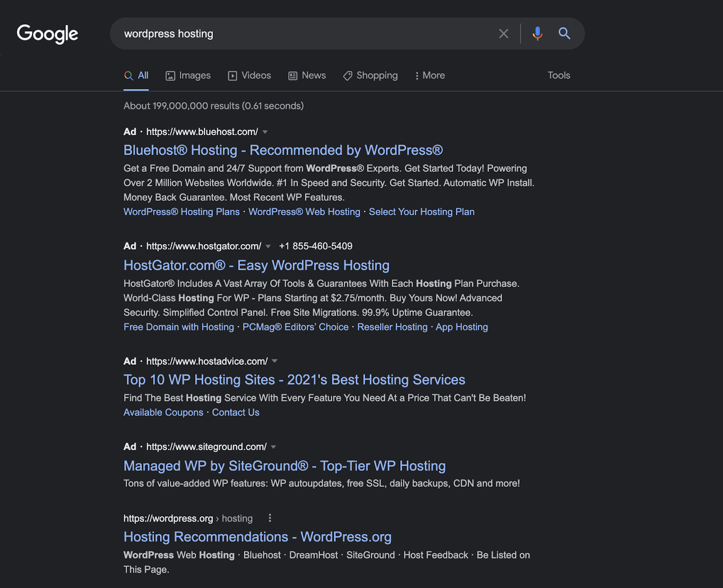Image resolution: width=723 pixels, height=588 pixels.
Task: Click the Google logo
Action: tap(47, 33)
